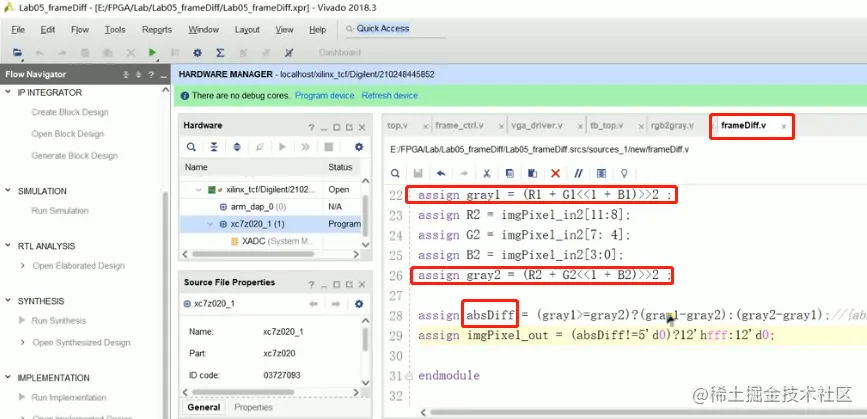Open the File menu
This screenshot has width=867, height=419.
pyautogui.click(x=18, y=30)
